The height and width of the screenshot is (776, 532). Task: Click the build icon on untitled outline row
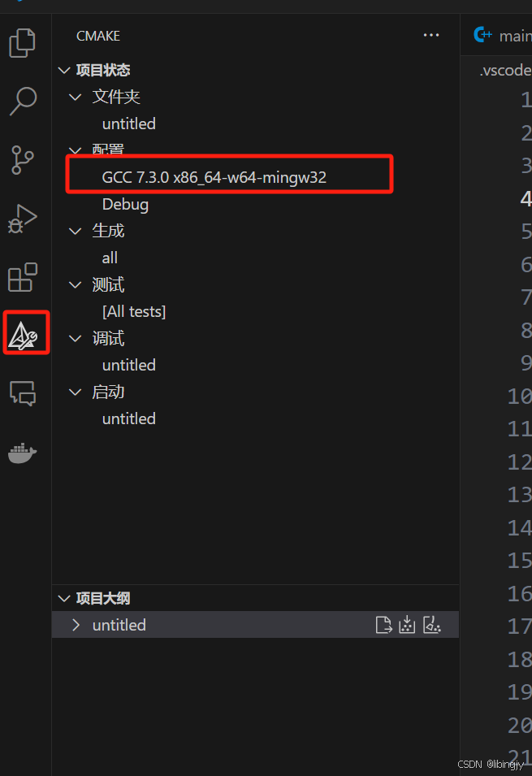pyautogui.click(x=407, y=625)
